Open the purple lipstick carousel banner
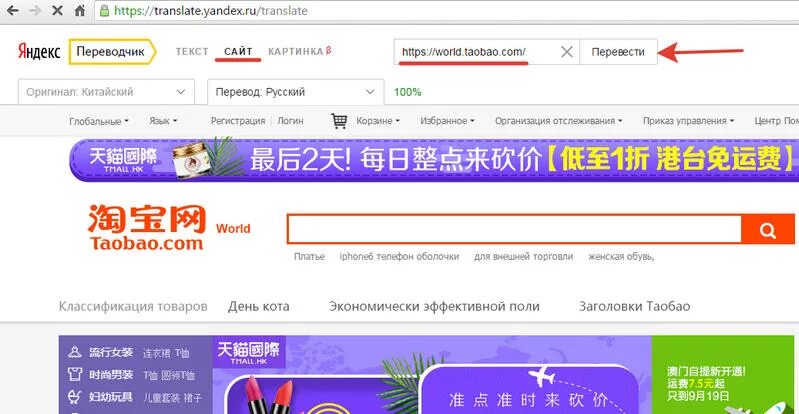This screenshot has width=799, height=414. tap(432, 375)
